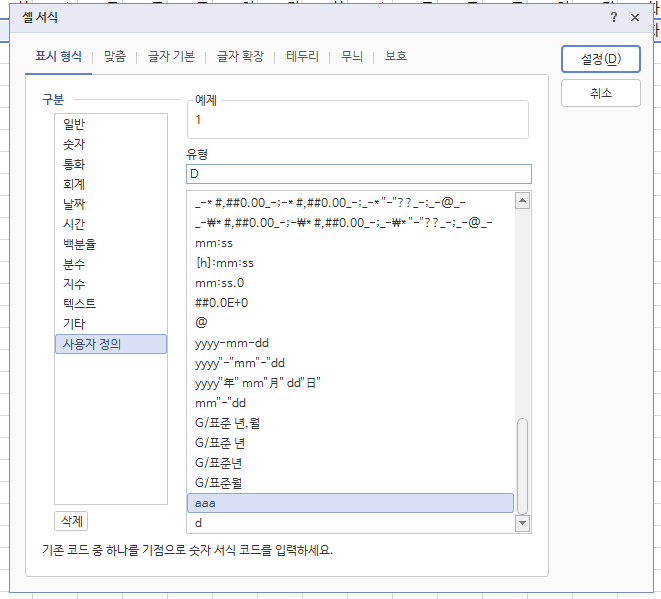Click the 삭제 button
This screenshot has height=599, width=661.
[71, 521]
